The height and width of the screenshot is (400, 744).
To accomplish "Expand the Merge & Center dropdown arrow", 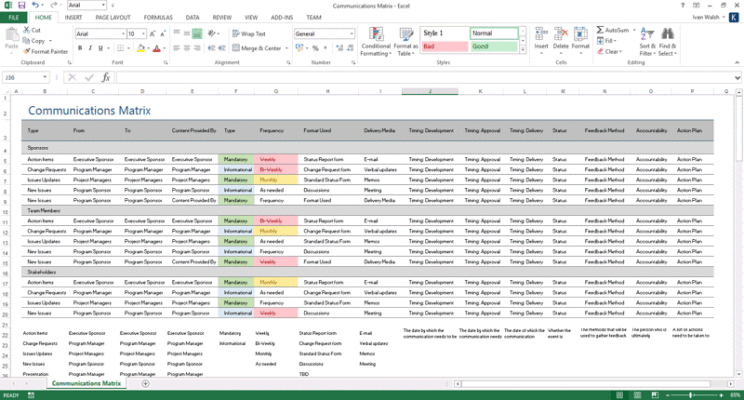I will 287,48.
